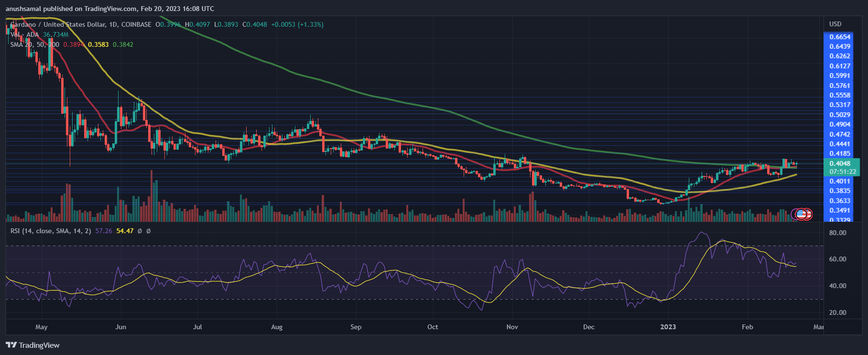Screen dimensions: 868x355
Task: Click the 0.3835 price axis label
Action: coord(840,191)
